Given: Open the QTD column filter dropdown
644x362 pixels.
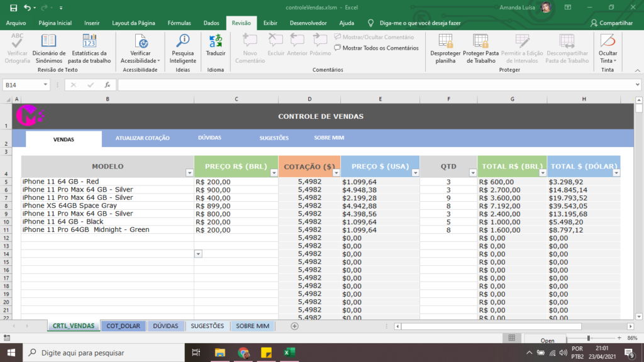Looking at the screenshot, I should point(473,173).
